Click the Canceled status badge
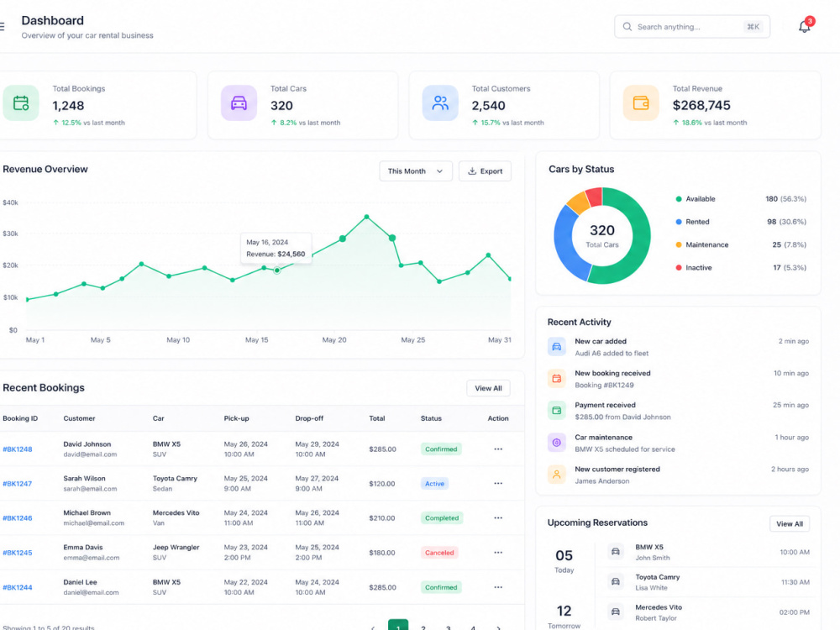 (439, 553)
